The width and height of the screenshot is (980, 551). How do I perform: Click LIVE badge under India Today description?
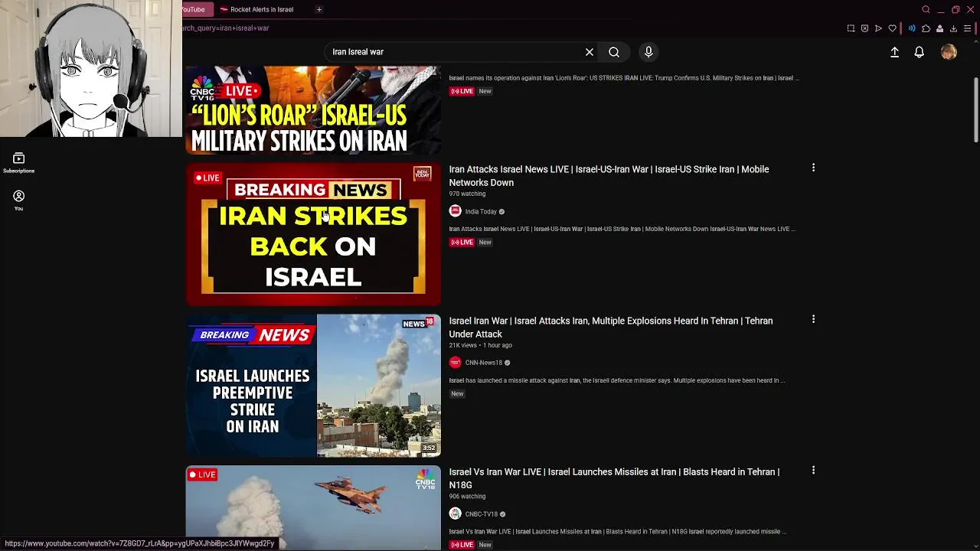coord(462,242)
